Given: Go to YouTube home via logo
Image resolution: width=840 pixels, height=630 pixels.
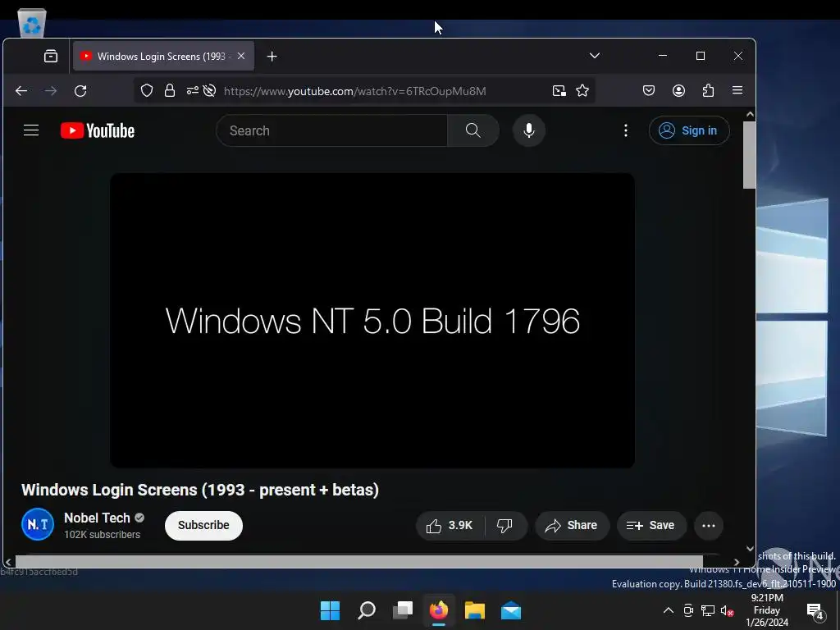Looking at the screenshot, I should coord(98,130).
